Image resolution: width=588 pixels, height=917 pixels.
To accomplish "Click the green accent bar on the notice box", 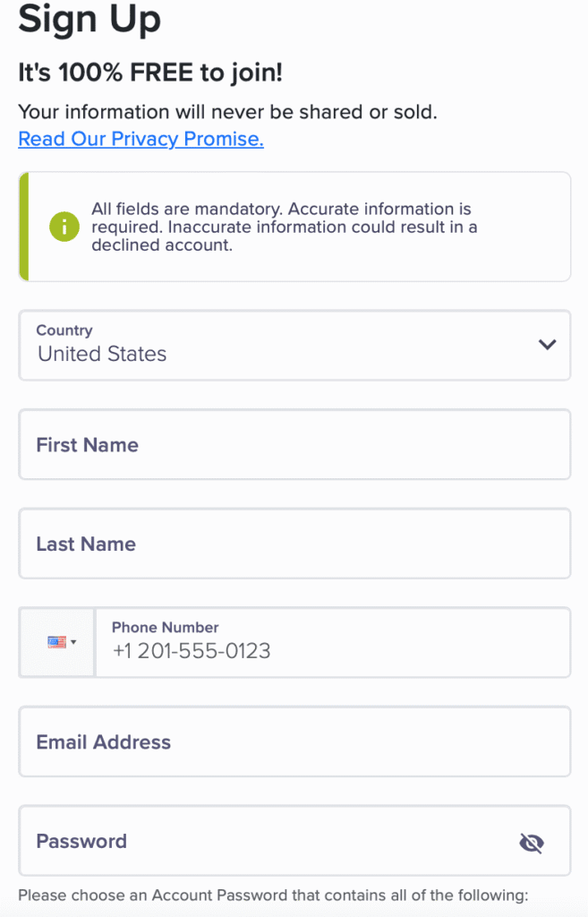I will (x=23, y=227).
